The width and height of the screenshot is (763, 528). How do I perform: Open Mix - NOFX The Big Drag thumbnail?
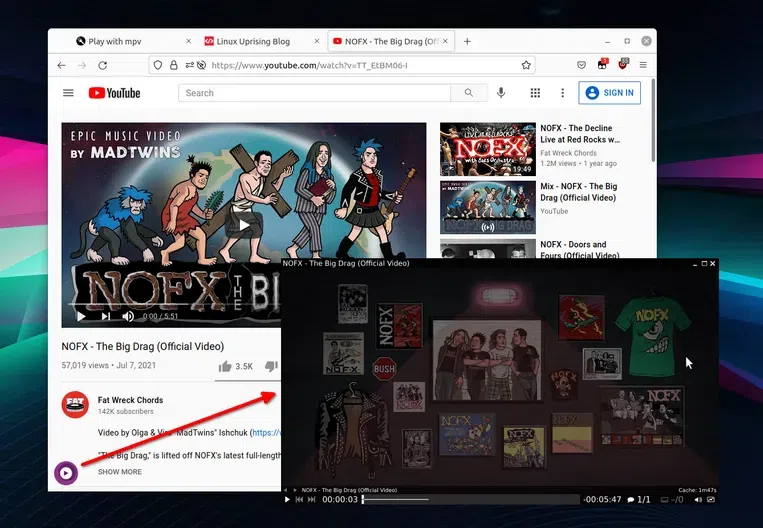pos(488,208)
